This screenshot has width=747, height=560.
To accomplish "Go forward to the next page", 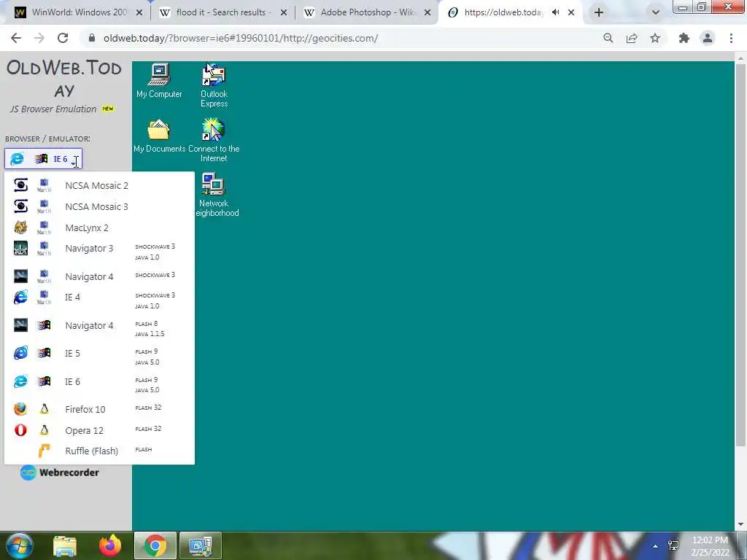I will click(39, 38).
